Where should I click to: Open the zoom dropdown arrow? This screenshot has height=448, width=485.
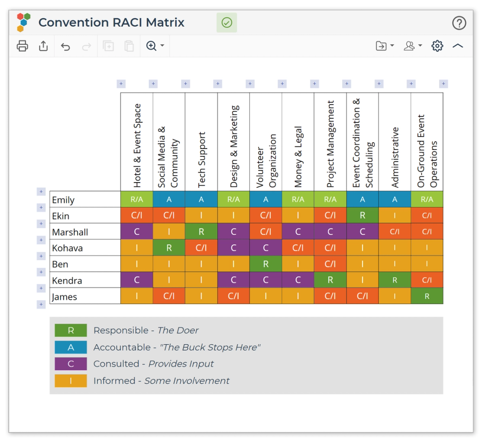pyautogui.click(x=162, y=46)
